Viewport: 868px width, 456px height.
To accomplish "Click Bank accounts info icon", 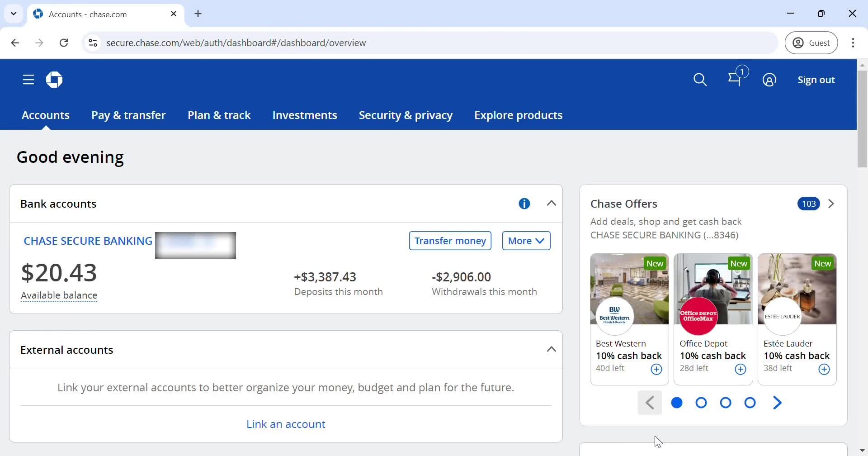I will coord(524,204).
